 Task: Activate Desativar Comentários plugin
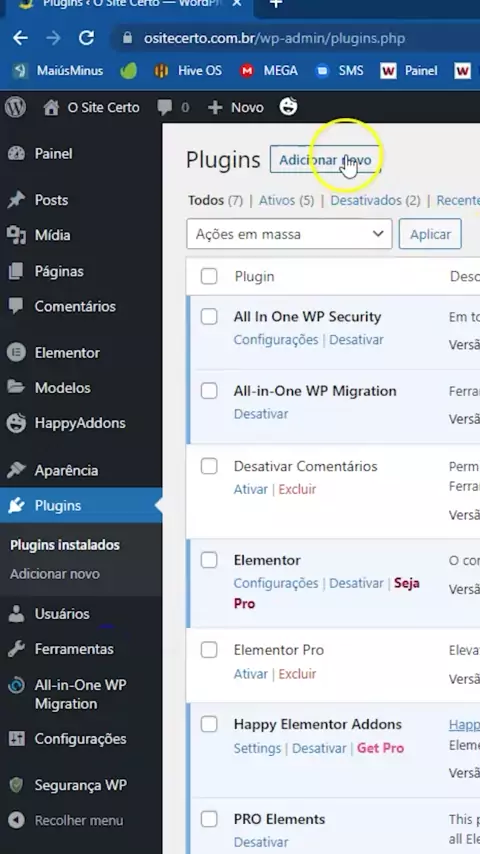(251, 489)
